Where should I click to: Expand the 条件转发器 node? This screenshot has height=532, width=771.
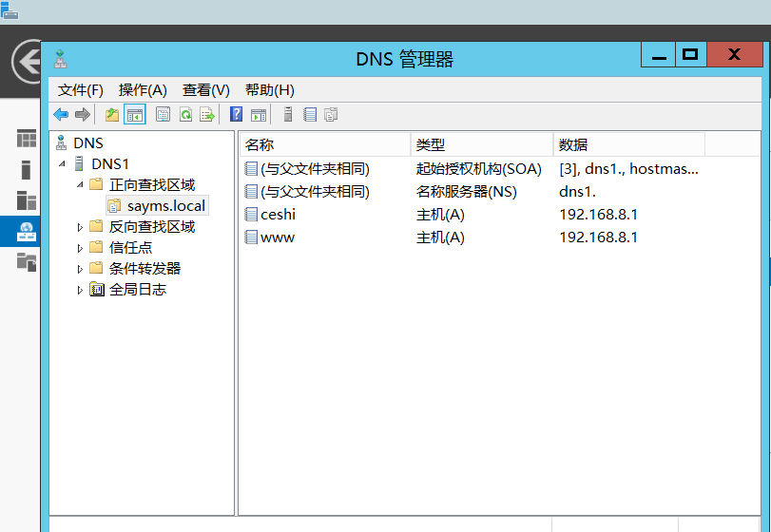[80, 269]
